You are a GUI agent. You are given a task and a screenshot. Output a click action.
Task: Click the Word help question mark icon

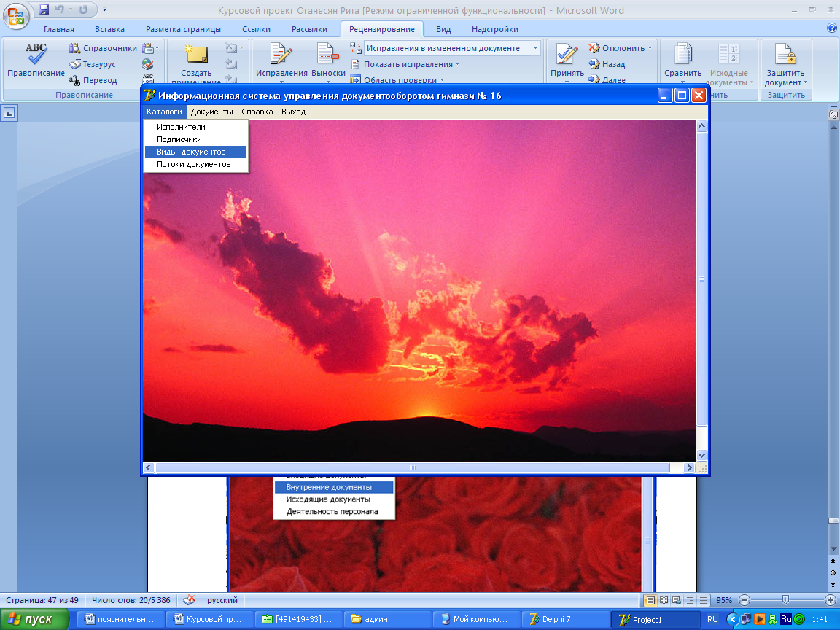(832, 28)
